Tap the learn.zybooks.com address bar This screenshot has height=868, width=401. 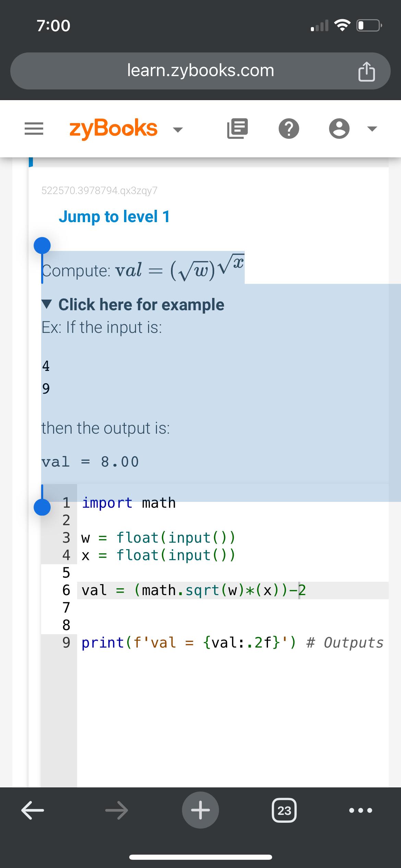200,70
